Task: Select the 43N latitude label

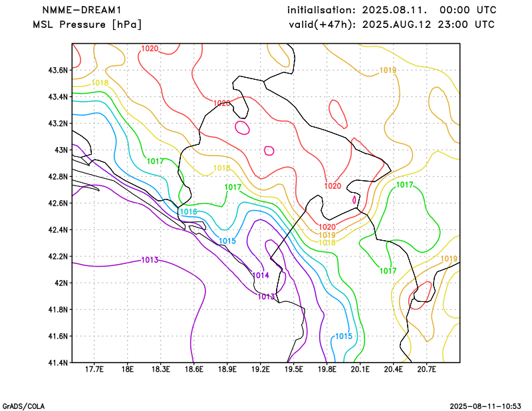Action: (61, 150)
